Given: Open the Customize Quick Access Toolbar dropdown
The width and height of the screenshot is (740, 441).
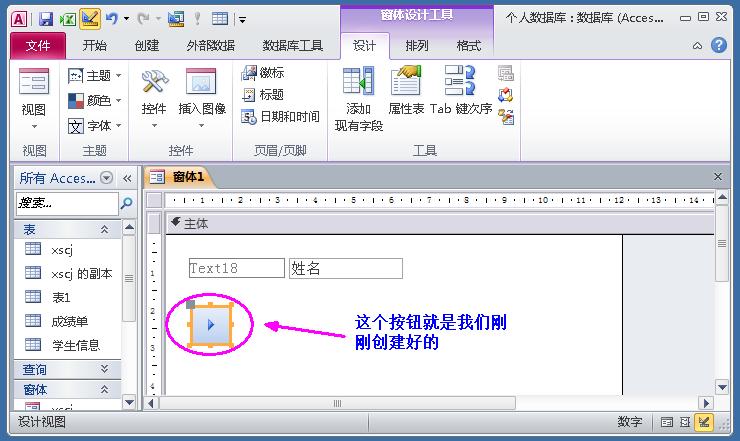Looking at the screenshot, I should 242,20.
